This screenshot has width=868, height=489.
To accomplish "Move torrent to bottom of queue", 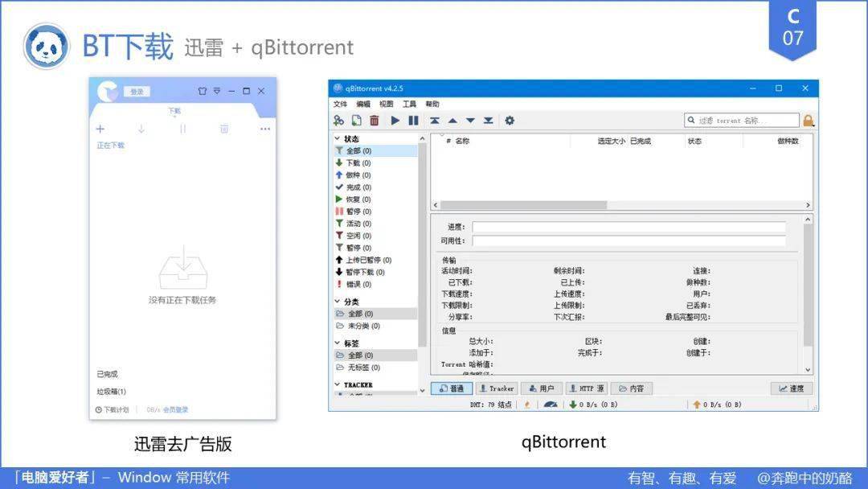I will (x=488, y=120).
